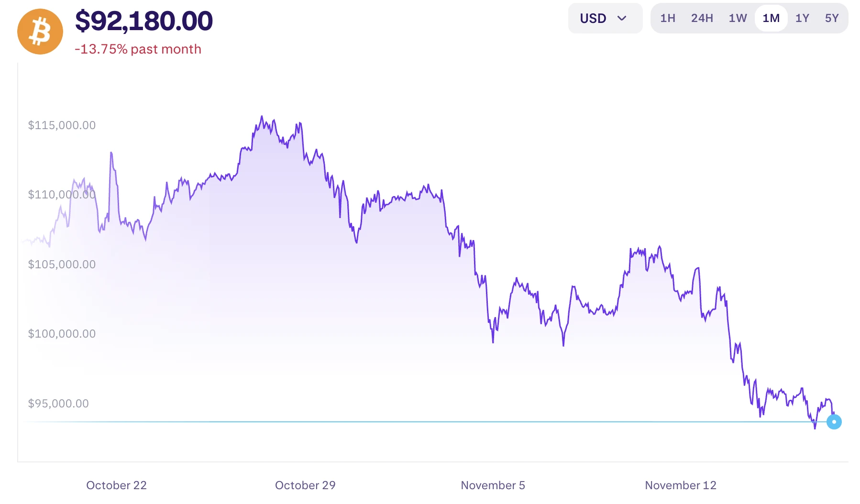
Task: Click the November 5 date label
Action: [x=493, y=485]
